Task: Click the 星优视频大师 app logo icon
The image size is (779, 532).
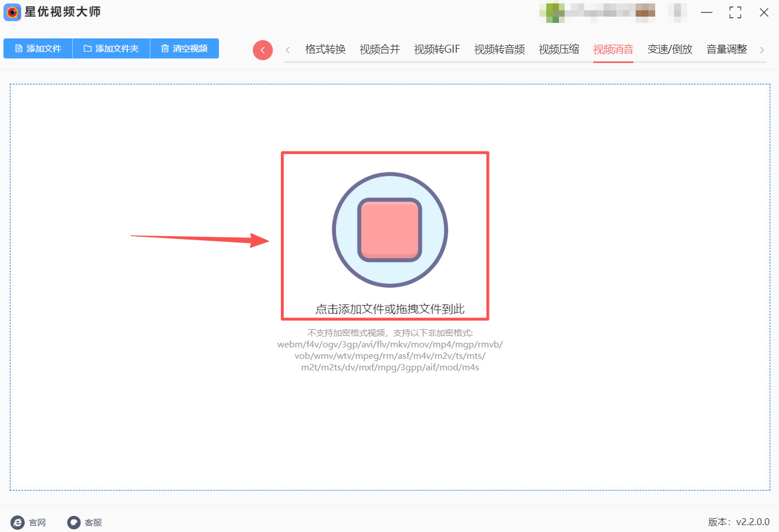Action: (12, 12)
